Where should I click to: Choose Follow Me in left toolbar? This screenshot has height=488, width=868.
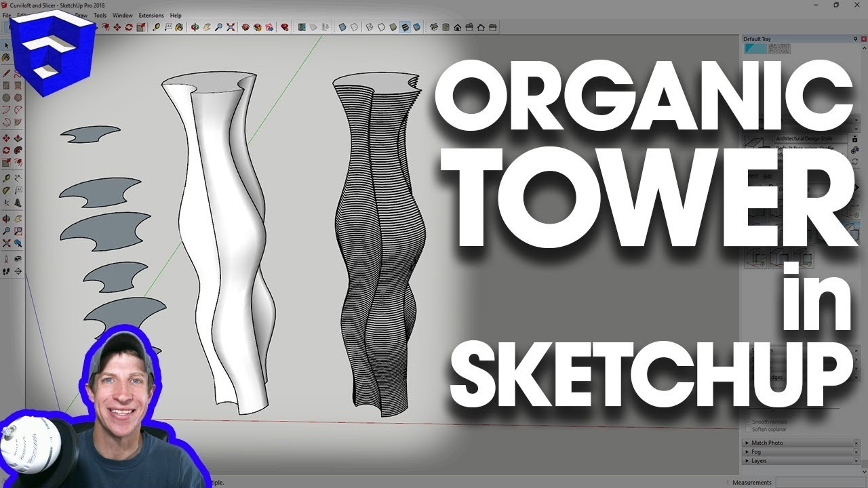coord(18,150)
